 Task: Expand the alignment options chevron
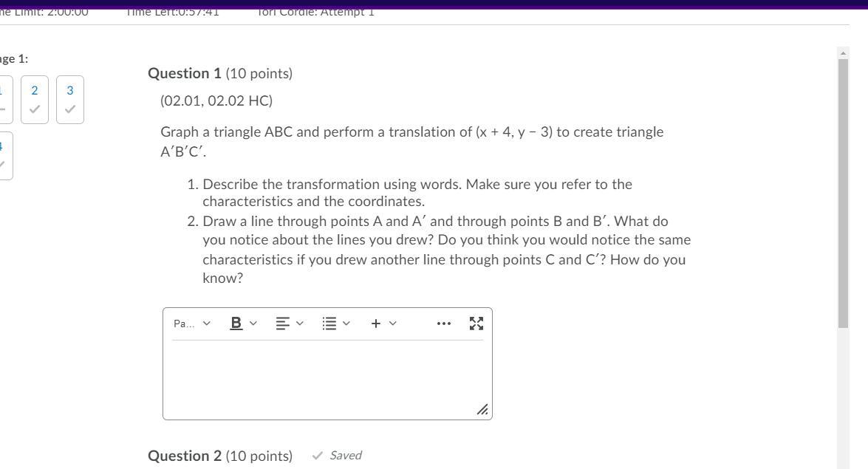(x=300, y=323)
